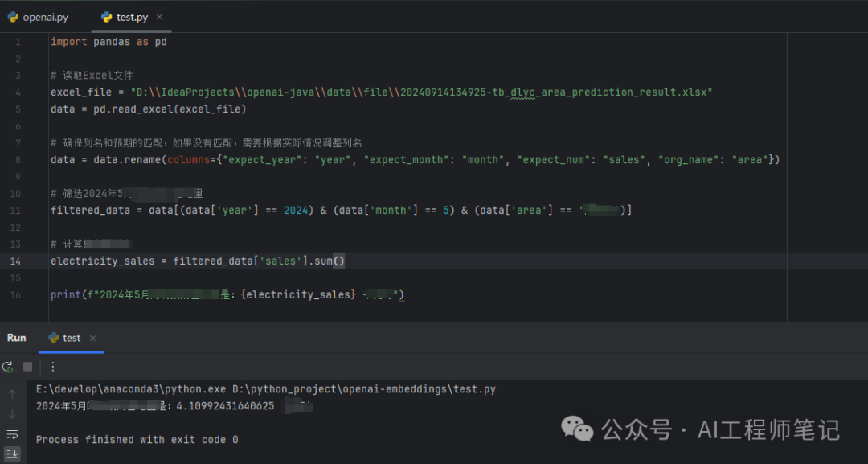Viewport: 868px width, 464px height.
Task: Click line number 11 in the gutter
Action: (x=16, y=210)
